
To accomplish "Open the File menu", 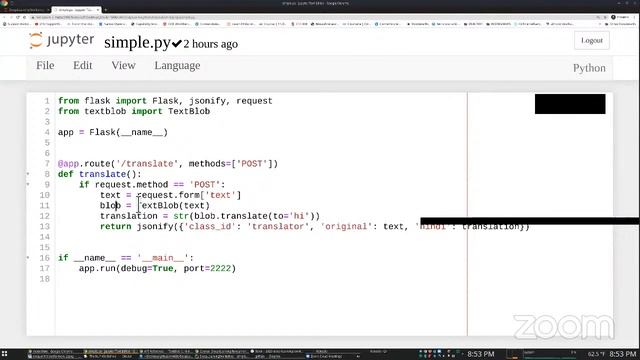I will pyautogui.click(x=45, y=65).
